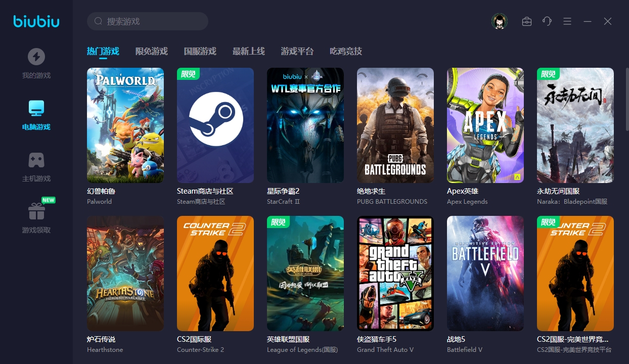Select the 电脑游戏 monitor icon
This screenshot has height=364, width=629.
pyautogui.click(x=36, y=108)
